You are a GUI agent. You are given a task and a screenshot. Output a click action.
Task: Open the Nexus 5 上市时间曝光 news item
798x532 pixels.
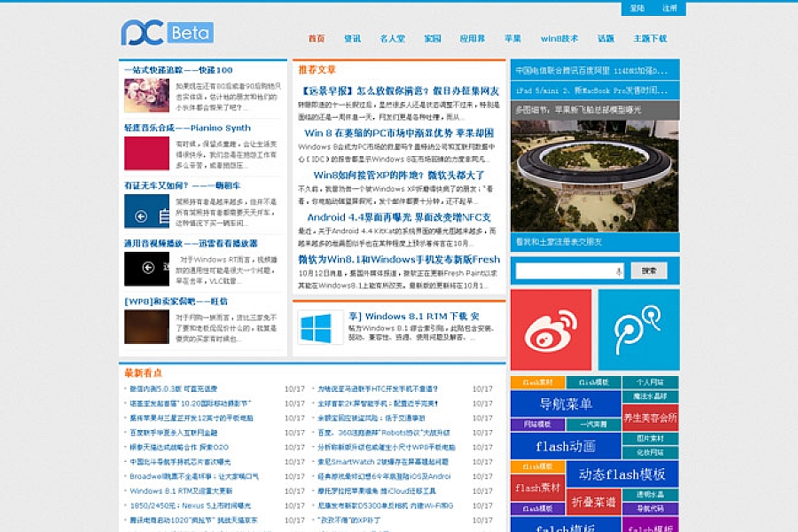pyautogui.click(x=191, y=506)
